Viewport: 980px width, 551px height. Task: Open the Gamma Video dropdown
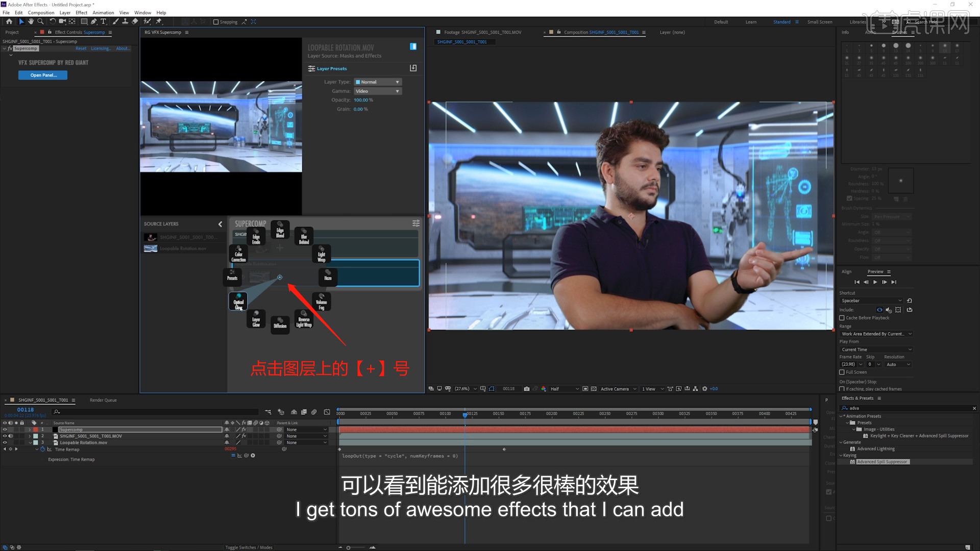[378, 91]
